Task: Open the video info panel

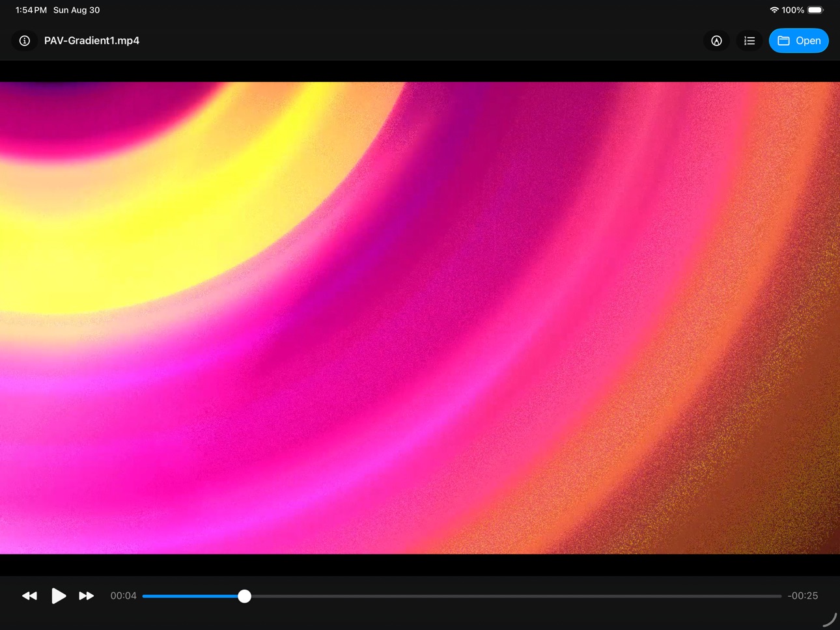Action: tap(25, 40)
